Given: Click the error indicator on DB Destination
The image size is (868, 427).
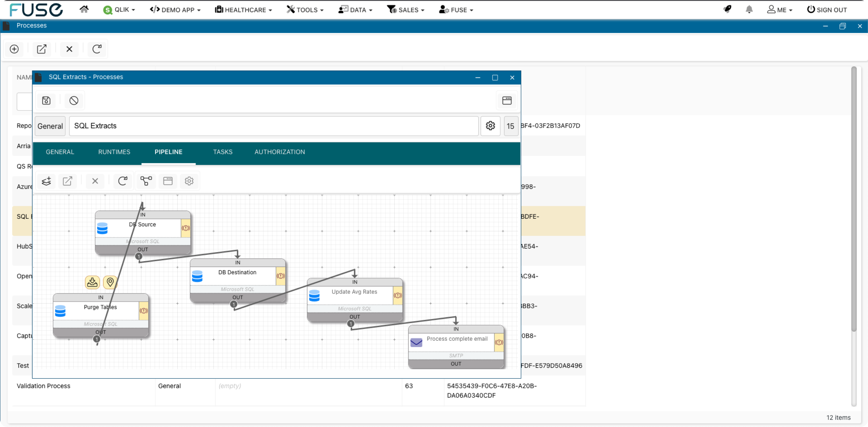Looking at the screenshot, I should click(281, 276).
